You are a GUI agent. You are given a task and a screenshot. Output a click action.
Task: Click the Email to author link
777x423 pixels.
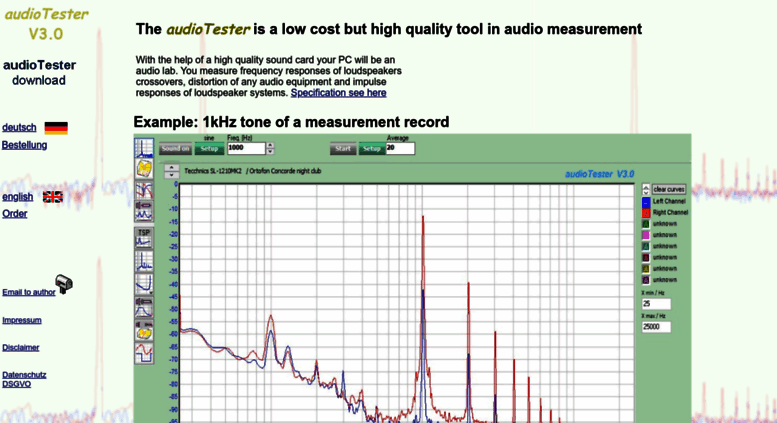[x=29, y=292]
